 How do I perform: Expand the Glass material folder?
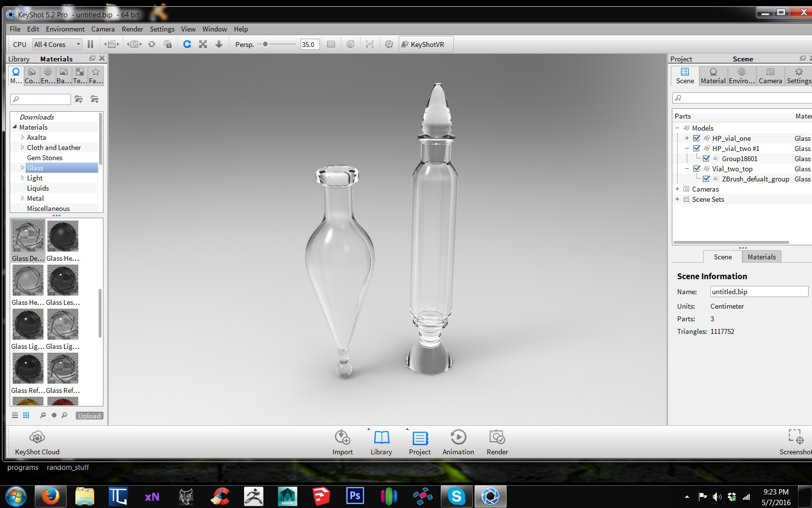click(22, 168)
